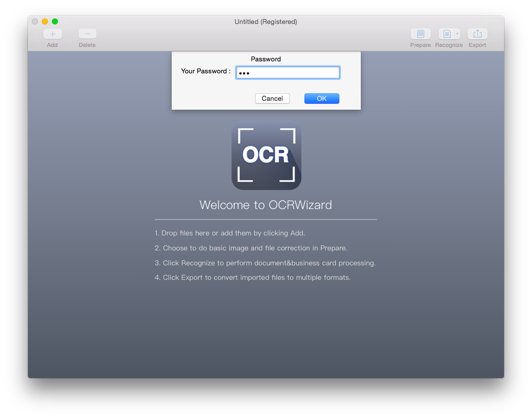Click the 'Untitled (Registered)' window title
Screen dimensions: 532x418
pyautogui.click(x=266, y=21)
